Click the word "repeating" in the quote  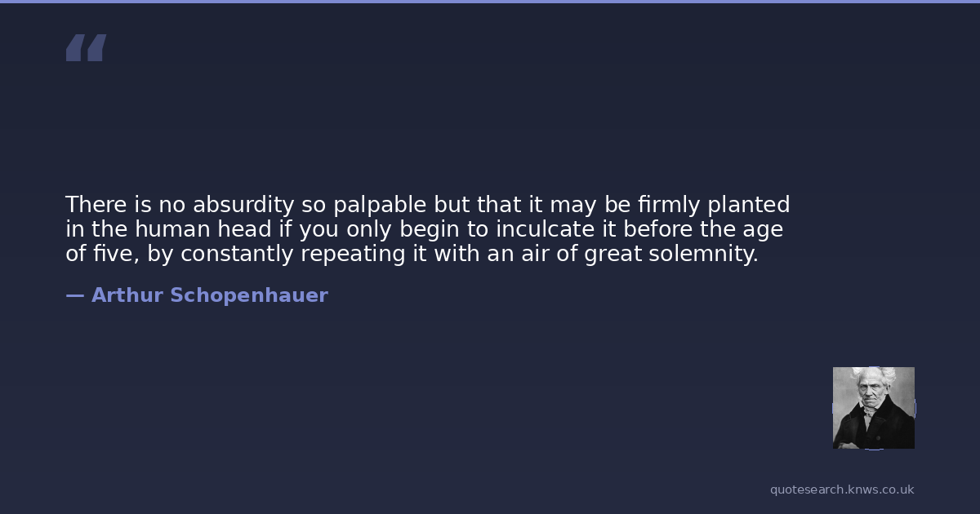click(x=352, y=254)
